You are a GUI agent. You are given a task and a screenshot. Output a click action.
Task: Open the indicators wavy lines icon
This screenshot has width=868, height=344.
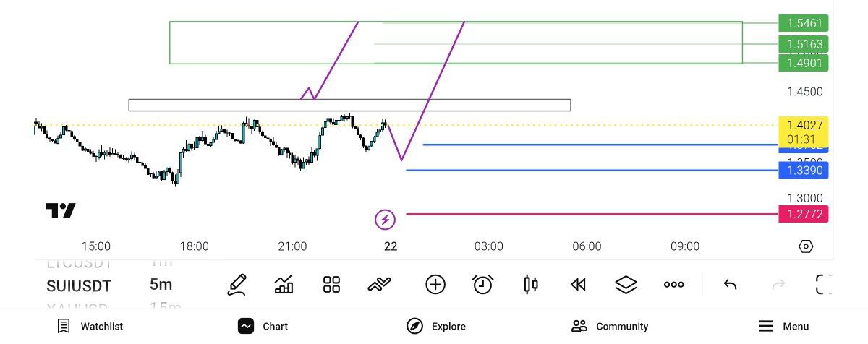(x=379, y=284)
